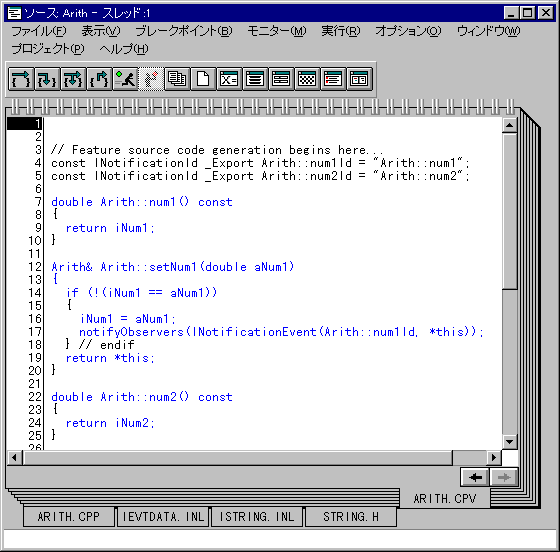This screenshot has width=560, height=552.
Task: Click the horizontal scrollbar right arrow
Action: pyautogui.click(x=494, y=457)
